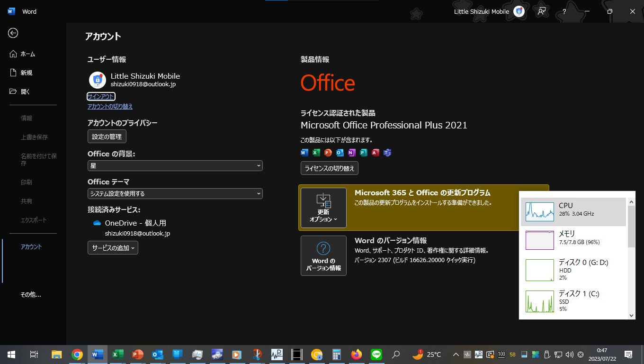Click the Outlook product icon under included apps
644x364 pixels.
click(340, 153)
